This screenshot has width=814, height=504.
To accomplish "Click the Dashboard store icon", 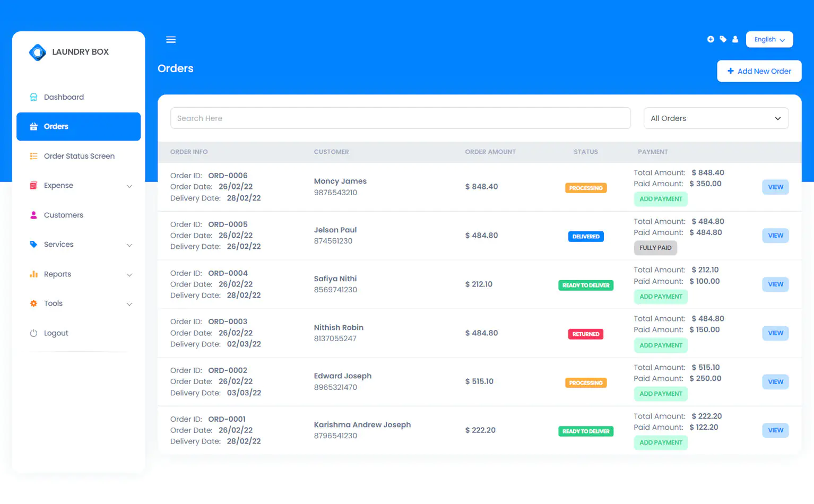I will click(x=33, y=97).
